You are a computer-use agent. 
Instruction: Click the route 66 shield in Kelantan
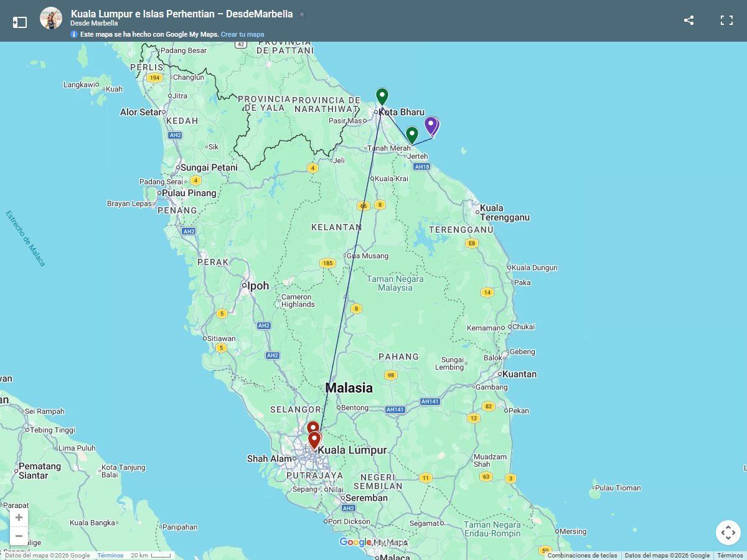pyautogui.click(x=364, y=206)
